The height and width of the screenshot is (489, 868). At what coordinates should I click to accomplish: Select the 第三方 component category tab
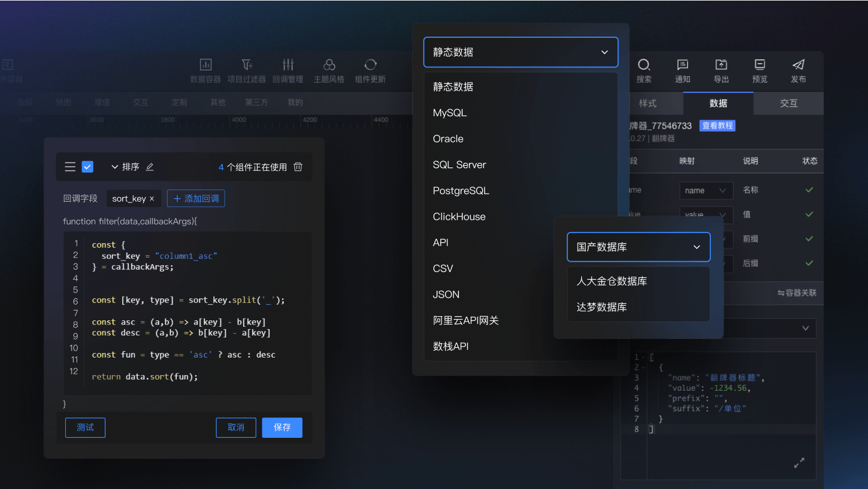pos(257,102)
